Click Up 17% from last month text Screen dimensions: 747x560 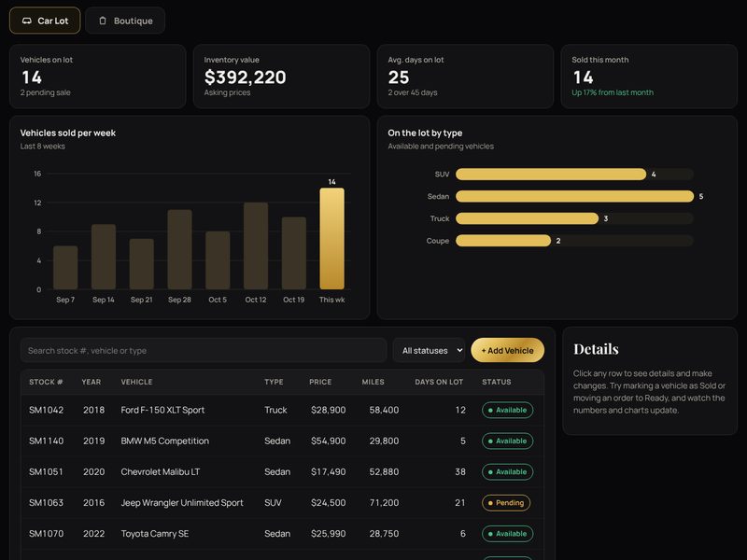[613, 92]
